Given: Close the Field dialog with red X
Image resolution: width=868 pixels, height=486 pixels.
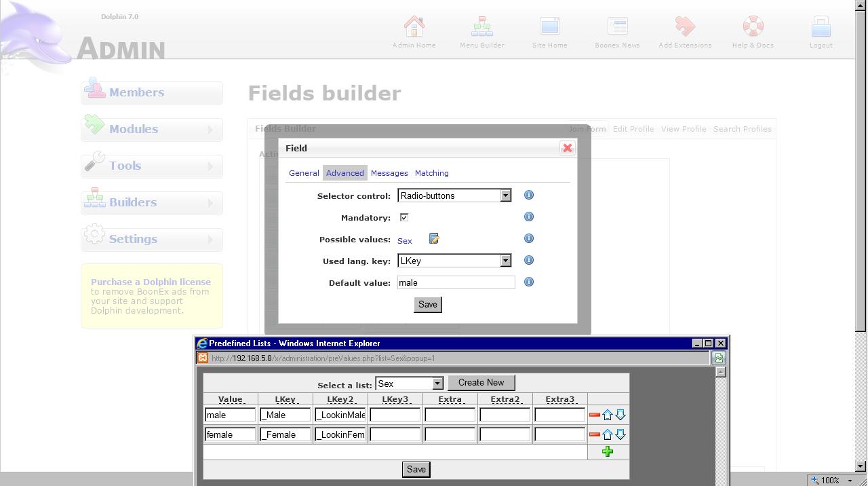Looking at the screenshot, I should pyautogui.click(x=568, y=148).
